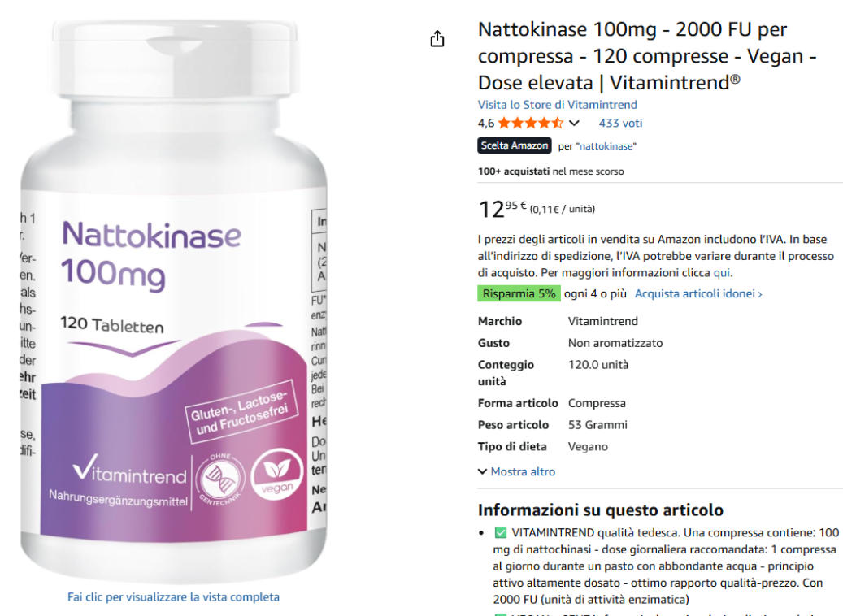Open the star rating breakdown chevron
Image resolution: width=843 pixels, height=616 pixels.
pyautogui.click(x=574, y=123)
